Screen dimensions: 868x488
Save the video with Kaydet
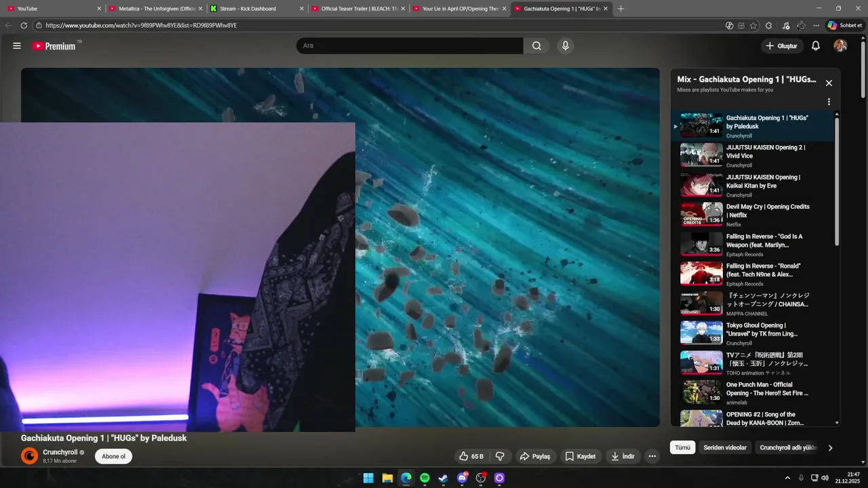580,457
